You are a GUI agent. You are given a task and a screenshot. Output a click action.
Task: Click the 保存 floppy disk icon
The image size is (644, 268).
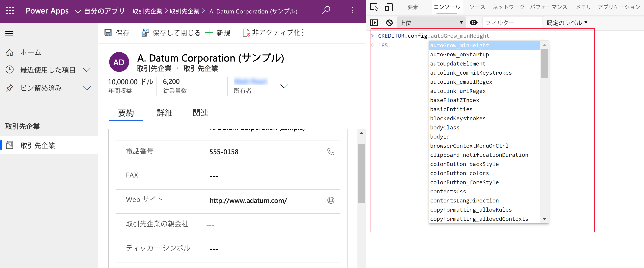pos(108,33)
